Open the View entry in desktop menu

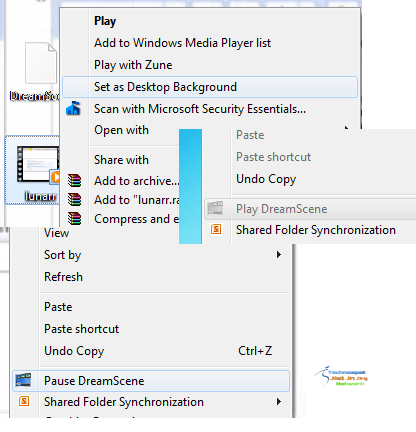click(x=56, y=233)
